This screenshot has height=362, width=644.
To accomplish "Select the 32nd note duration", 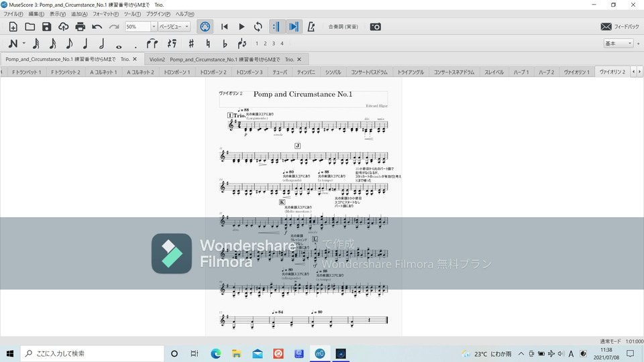I will click(x=36, y=44).
